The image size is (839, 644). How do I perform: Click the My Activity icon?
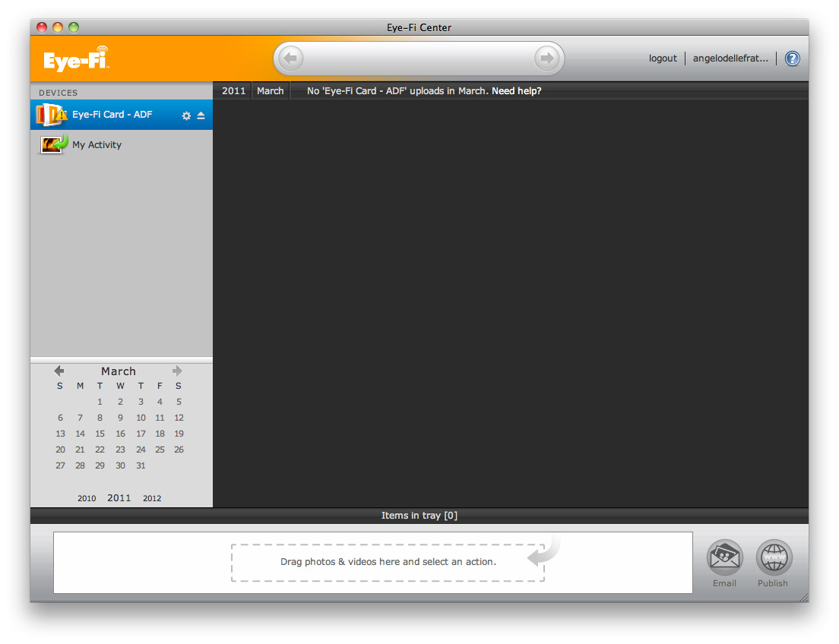(x=53, y=144)
